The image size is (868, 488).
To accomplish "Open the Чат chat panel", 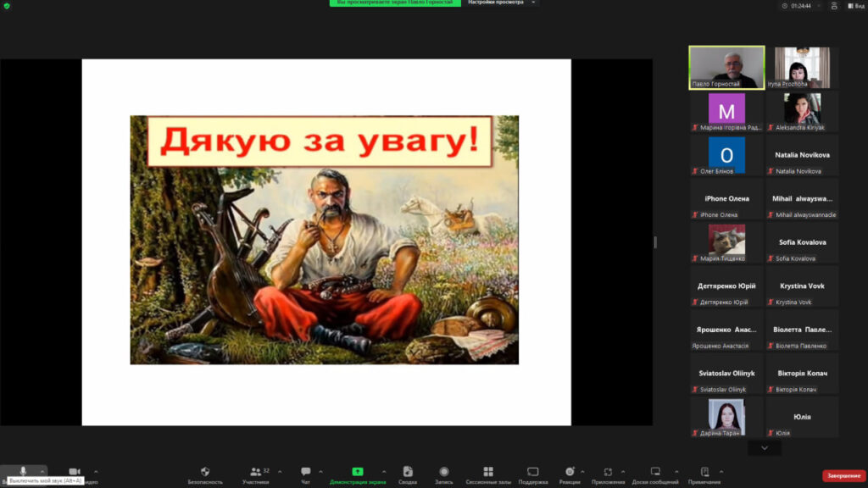I will pos(305,472).
